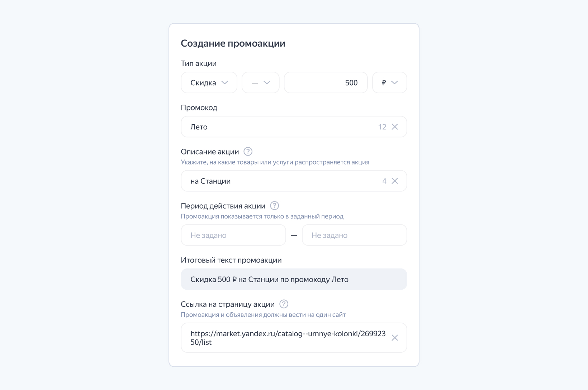Open the Скидка promotion type dropdown
Viewport: 588px width, 390px height.
[209, 83]
